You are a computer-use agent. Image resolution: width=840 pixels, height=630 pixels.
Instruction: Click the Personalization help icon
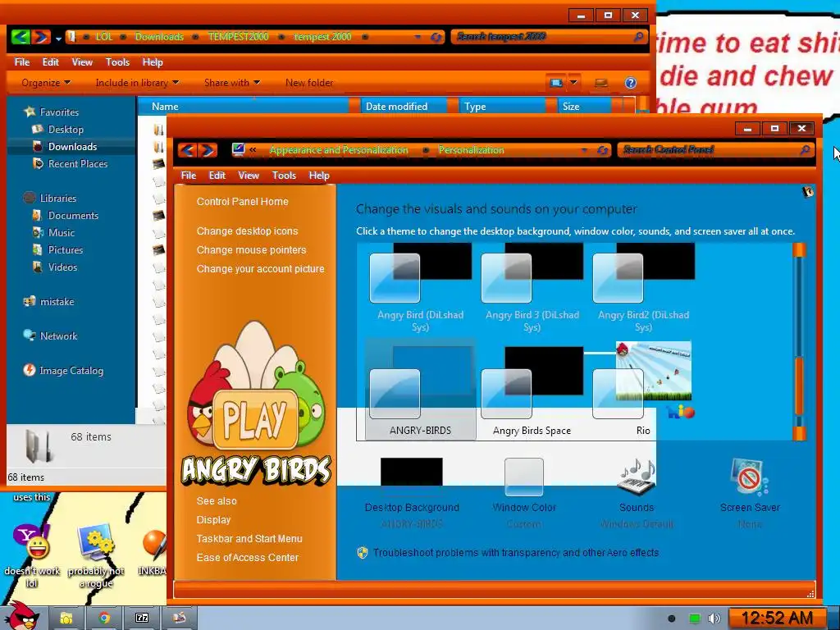point(807,192)
